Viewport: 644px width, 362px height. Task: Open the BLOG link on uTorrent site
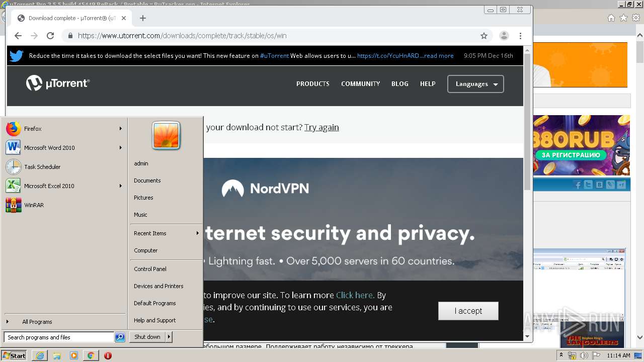pos(400,84)
